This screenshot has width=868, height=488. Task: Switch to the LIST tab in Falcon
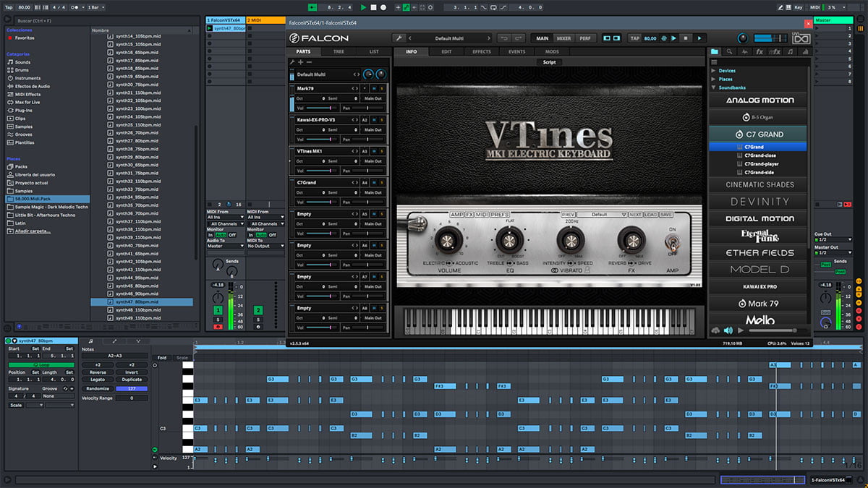click(373, 52)
